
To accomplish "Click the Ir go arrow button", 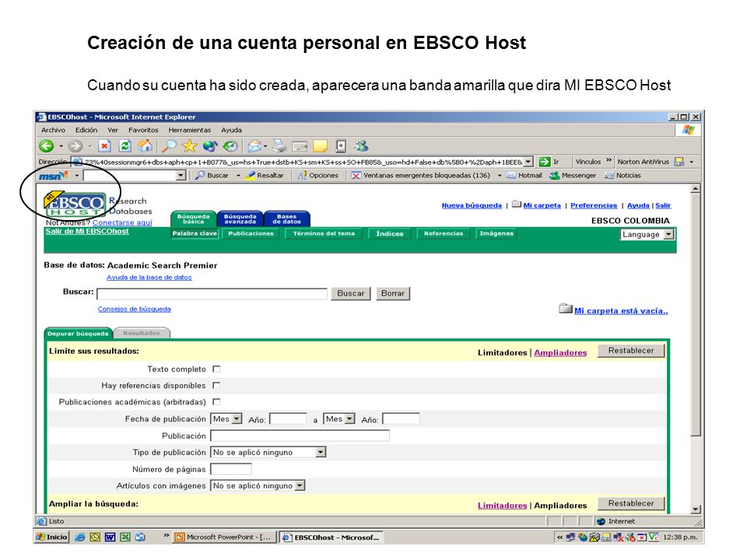I will [x=549, y=162].
